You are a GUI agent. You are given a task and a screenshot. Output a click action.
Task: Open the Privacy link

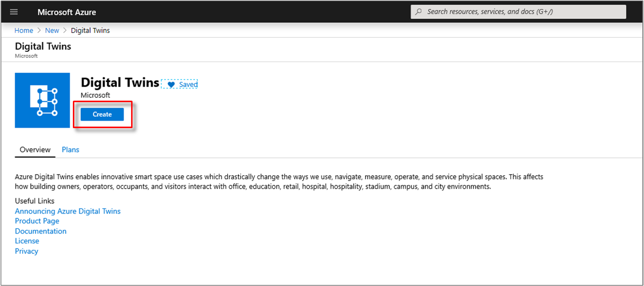[26, 251]
